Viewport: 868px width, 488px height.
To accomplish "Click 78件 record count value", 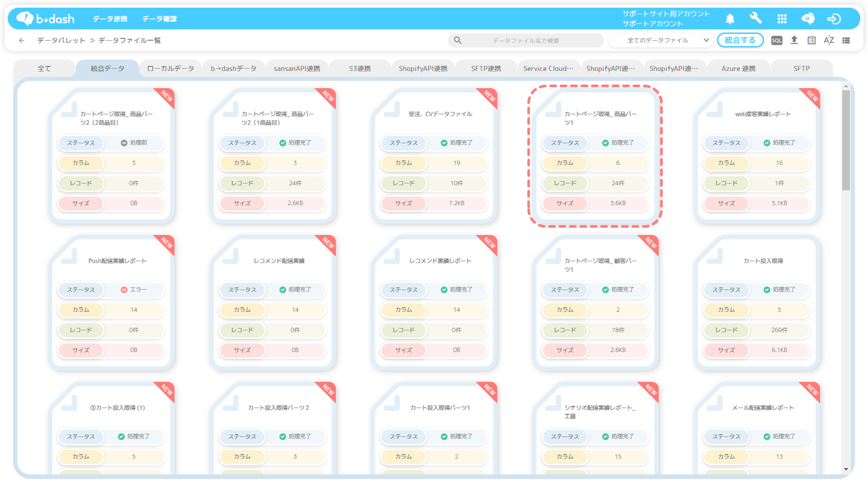I will (x=618, y=330).
